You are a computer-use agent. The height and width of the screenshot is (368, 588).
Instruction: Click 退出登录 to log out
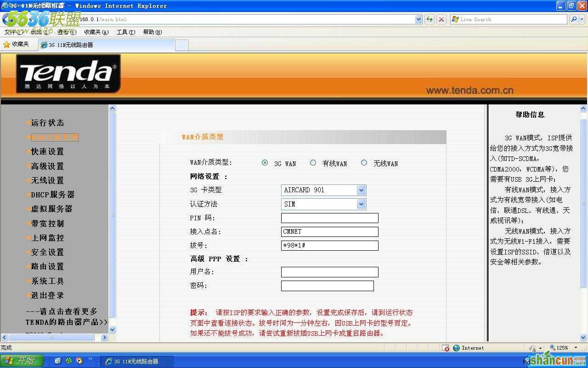pyautogui.click(x=47, y=295)
